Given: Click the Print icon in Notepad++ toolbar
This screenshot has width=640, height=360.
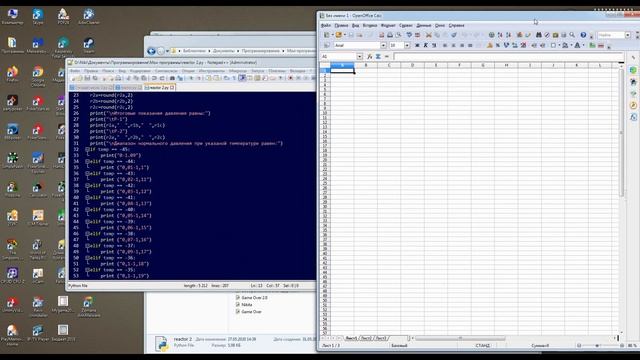Looking at the screenshot, I should click(118, 78).
